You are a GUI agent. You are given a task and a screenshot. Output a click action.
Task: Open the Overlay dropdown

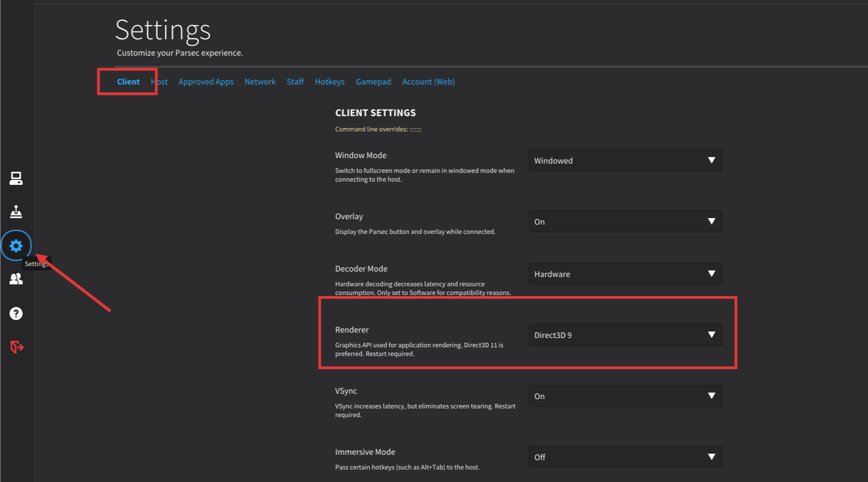click(625, 222)
